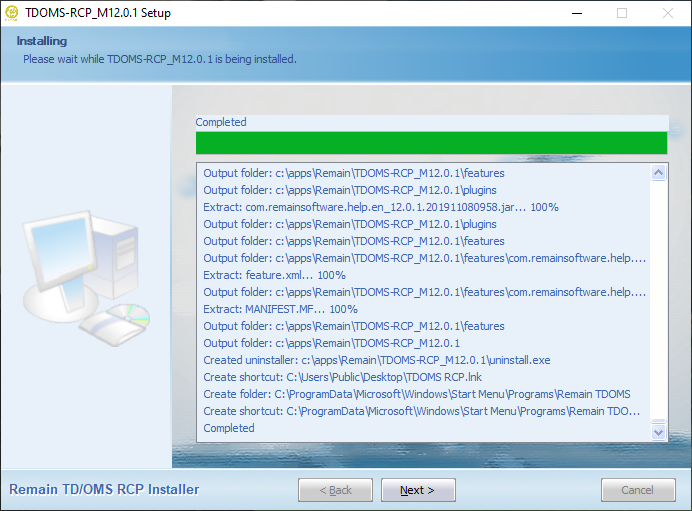Select the 'Create folder' Remain TDOMS line
Screen dimensions: 692x511
click(416, 394)
